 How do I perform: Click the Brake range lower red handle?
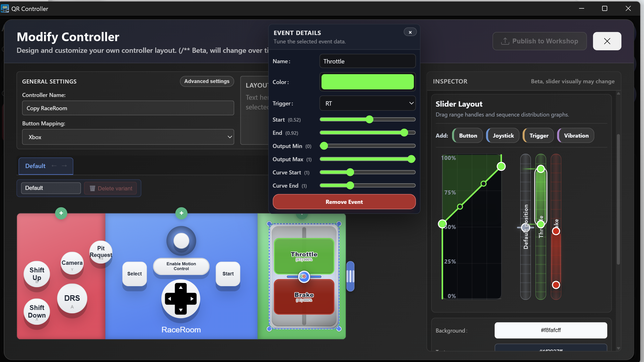pyautogui.click(x=556, y=285)
